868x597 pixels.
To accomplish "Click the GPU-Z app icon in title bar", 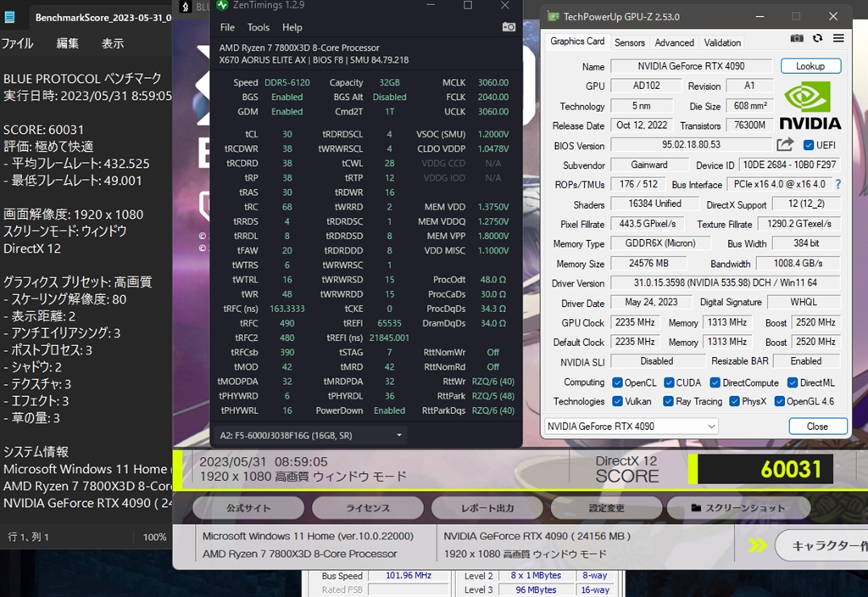I will [x=553, y=17].
